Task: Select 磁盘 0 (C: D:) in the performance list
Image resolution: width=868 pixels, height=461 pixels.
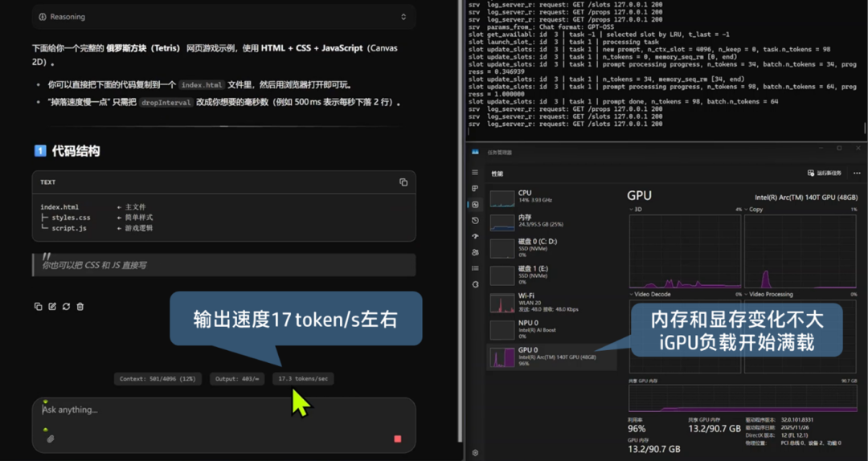Action: (x=552, y=248)
